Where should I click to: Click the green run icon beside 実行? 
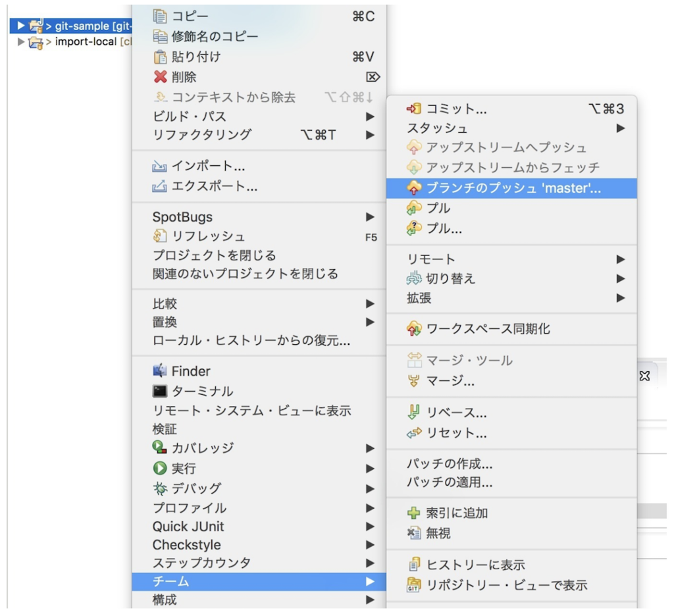(x=159, y=468)
